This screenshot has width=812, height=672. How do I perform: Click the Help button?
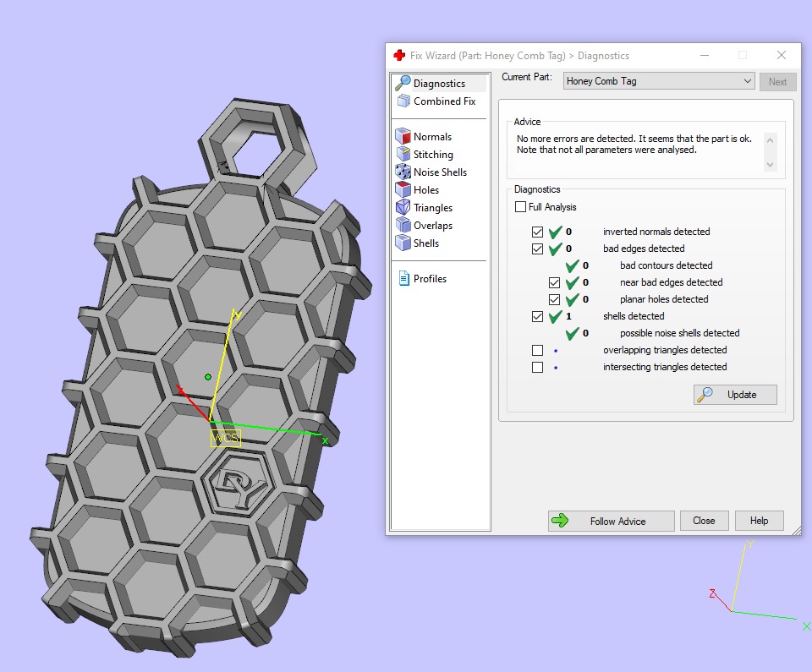759,521
